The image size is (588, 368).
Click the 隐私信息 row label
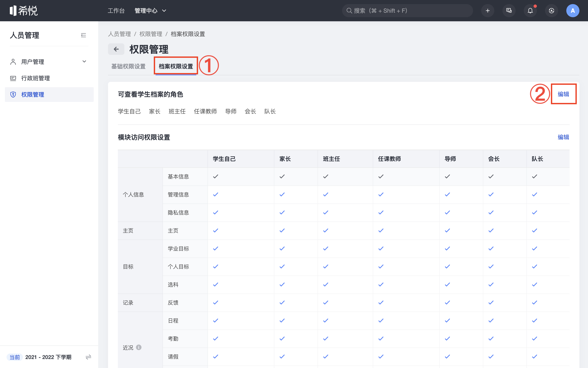tap(178, 212)
